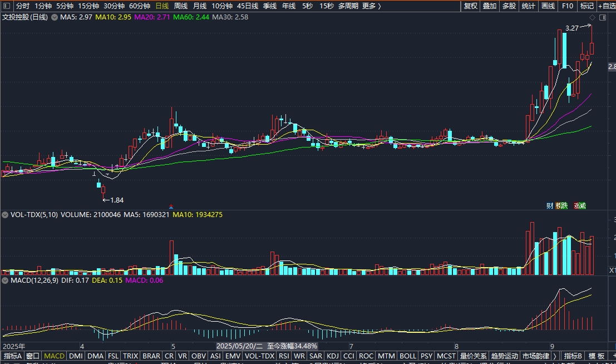The image size is (616, 364).
Task: Switch to the 分时 intraday view
Action: [x=23, y=6]
